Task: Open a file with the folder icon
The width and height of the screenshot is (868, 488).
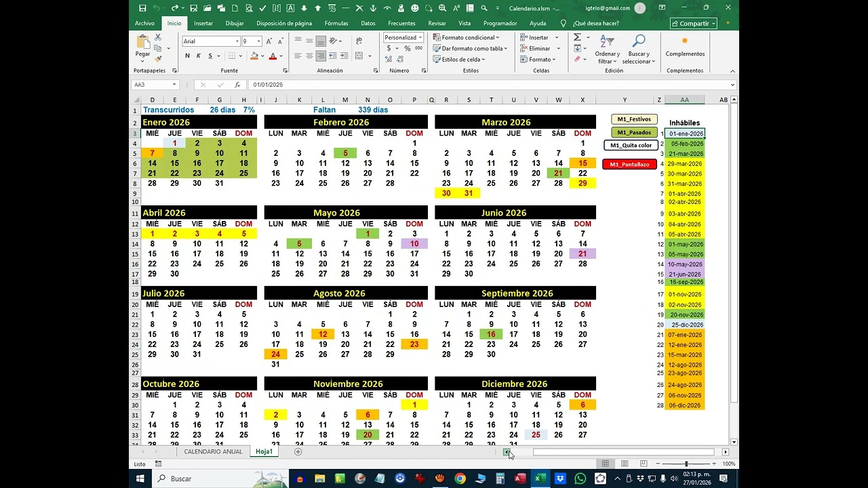Action: pyautogui.click(x=208, y=8)
